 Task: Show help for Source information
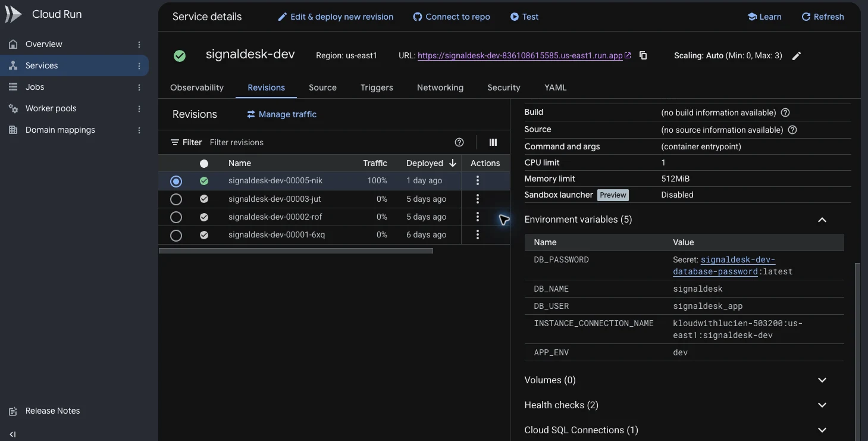coord(792,130)
